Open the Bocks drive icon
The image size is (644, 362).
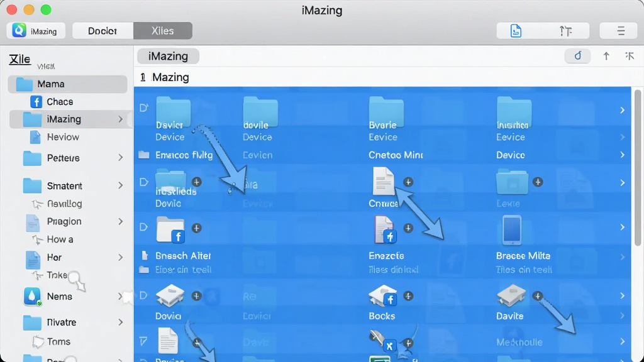tap(383, 295)
